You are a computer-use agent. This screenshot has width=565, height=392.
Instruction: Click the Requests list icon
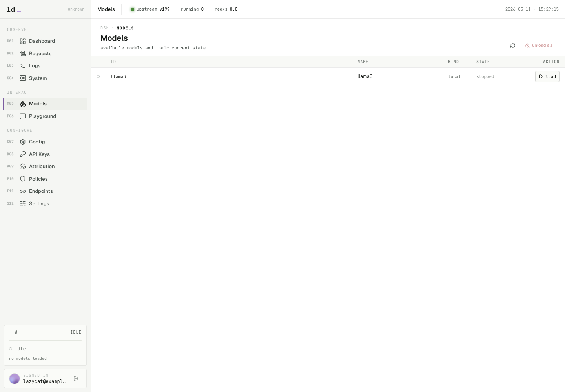[x=23, y=53]
